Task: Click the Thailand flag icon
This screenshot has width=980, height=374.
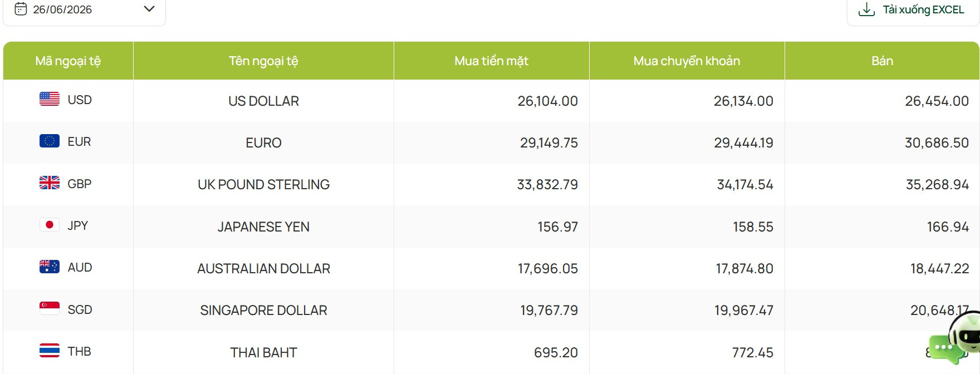Action: click(50, 351)
